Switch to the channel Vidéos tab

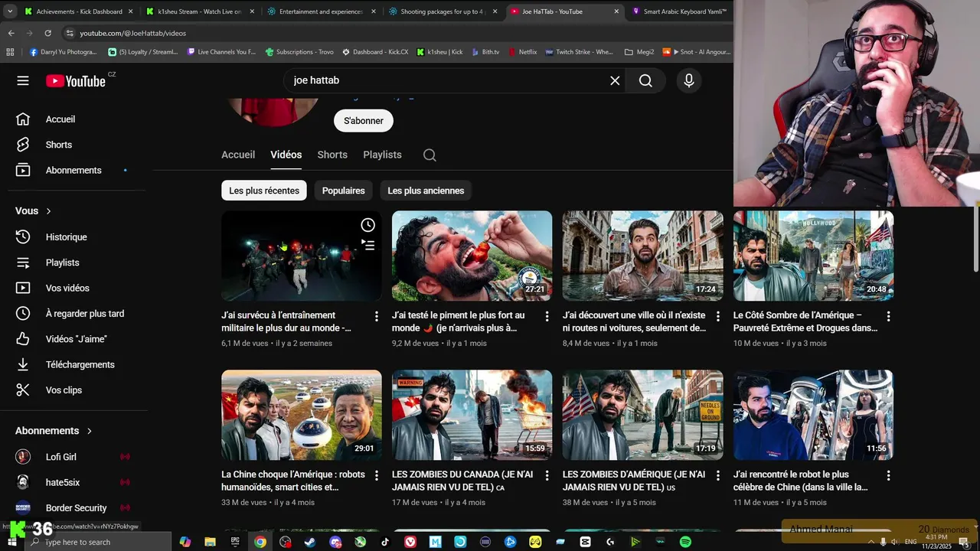click(286, 155)
